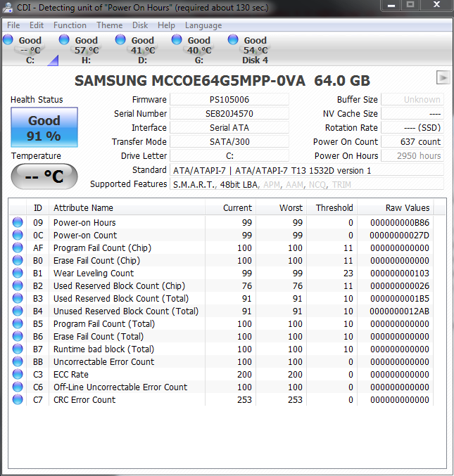Select the Disk 4 status orb
This screenshot has height=476, width=454.
click(233, 39)
